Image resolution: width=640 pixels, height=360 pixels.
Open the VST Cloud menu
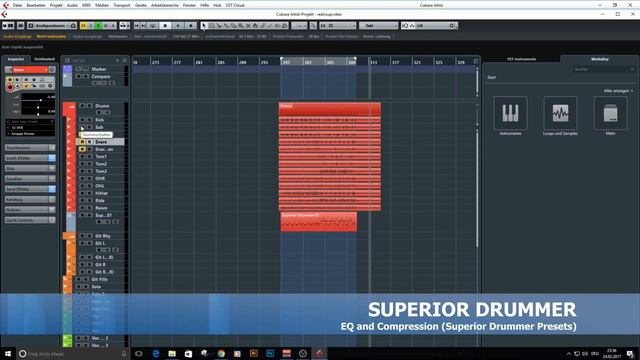(x=235, y=5)
